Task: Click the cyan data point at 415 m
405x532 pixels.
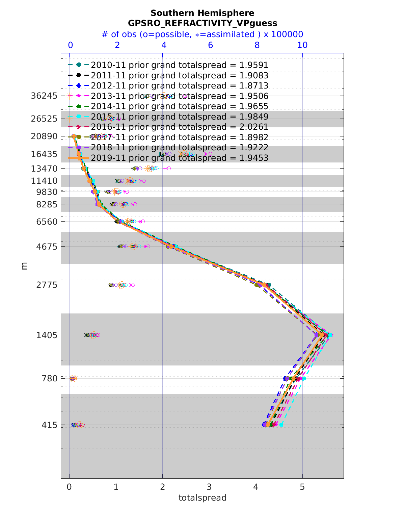Action: point(281,425)
